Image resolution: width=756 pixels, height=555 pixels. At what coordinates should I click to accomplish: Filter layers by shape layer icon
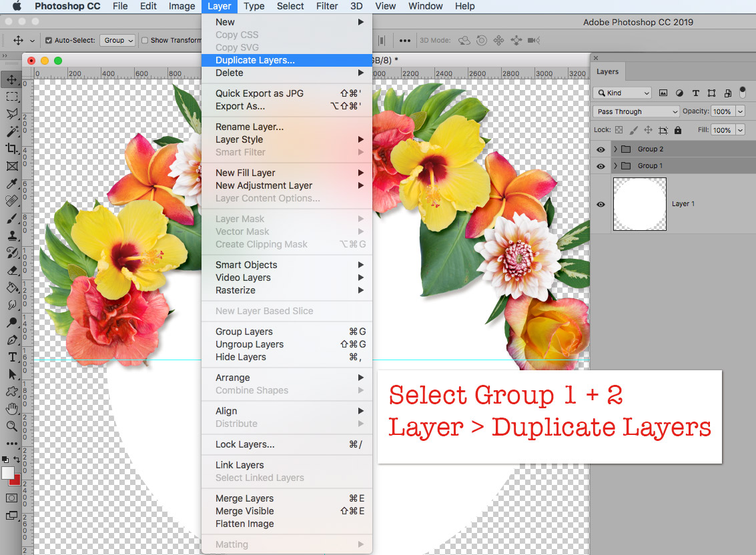pyautogui.click(x=711, y=93)
